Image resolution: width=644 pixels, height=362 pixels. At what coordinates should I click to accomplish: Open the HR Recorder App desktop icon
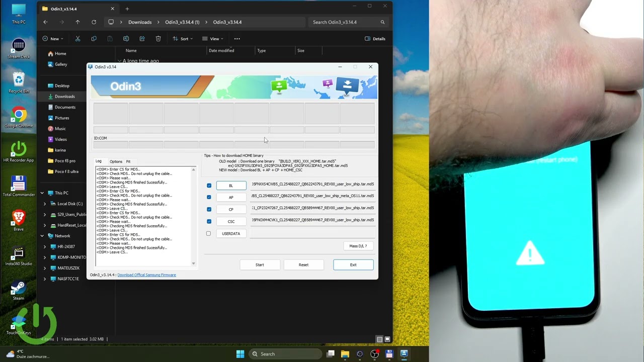[19, 151]
